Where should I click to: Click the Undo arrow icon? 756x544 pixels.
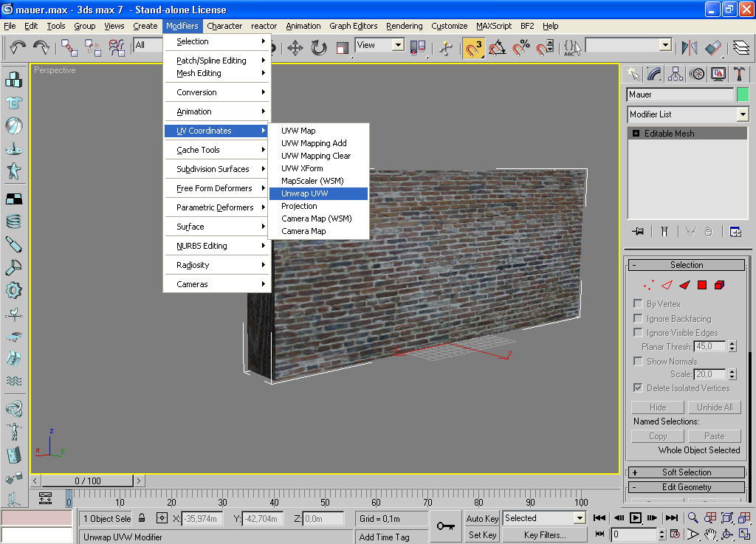[x=18, y=47]
